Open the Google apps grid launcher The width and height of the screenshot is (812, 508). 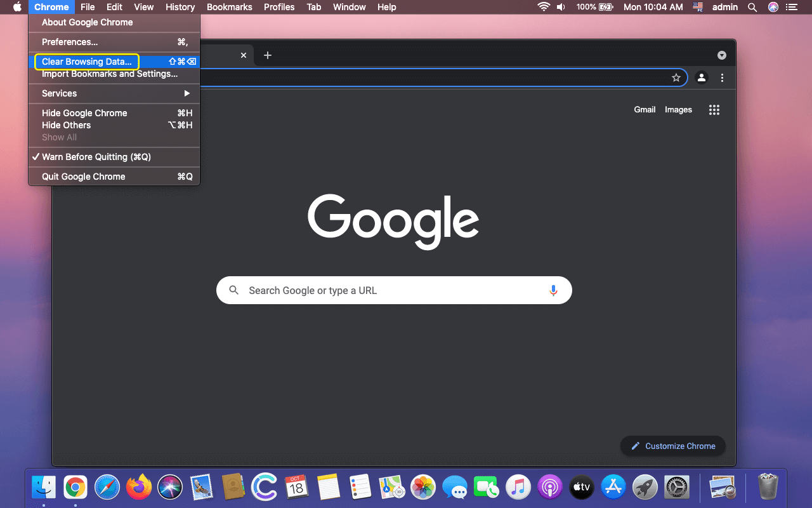[714, 109]
